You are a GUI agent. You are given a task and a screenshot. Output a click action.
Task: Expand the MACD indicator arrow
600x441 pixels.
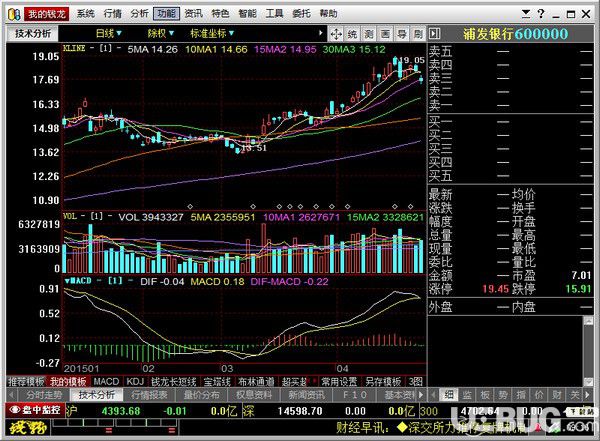click(x=67, y=281)
